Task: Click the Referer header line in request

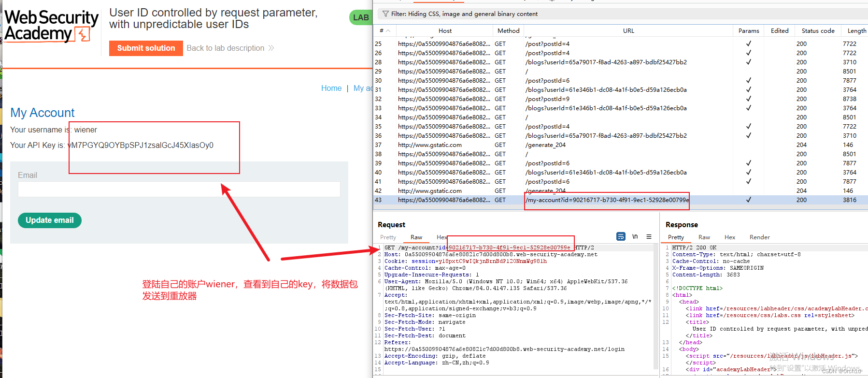Action: point(504,346)
